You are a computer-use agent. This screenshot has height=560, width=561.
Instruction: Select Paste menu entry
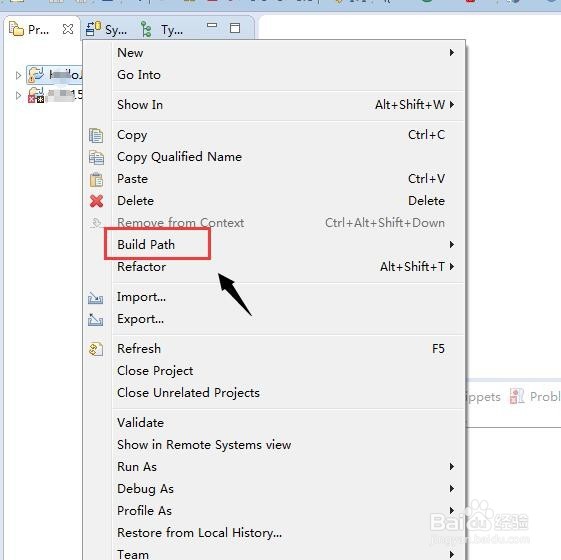click(274, 179)
